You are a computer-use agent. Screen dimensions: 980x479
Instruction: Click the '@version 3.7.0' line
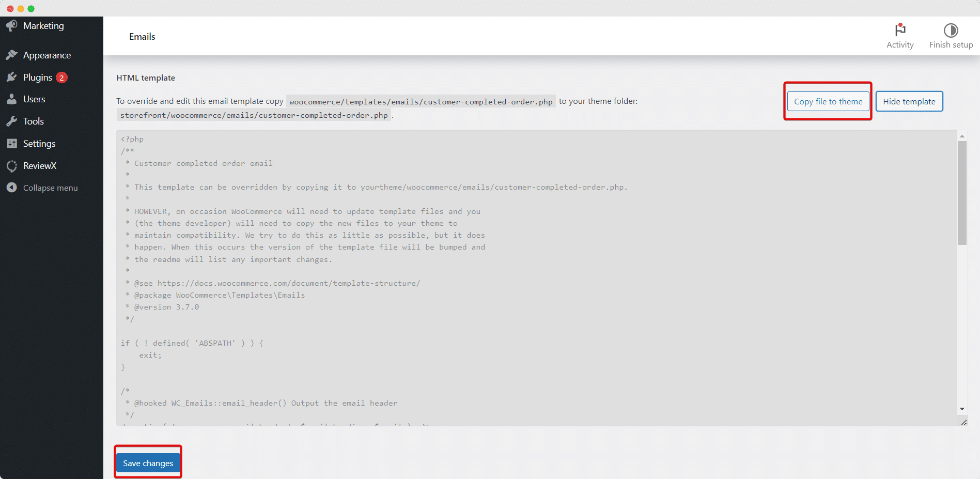point(162,307)
